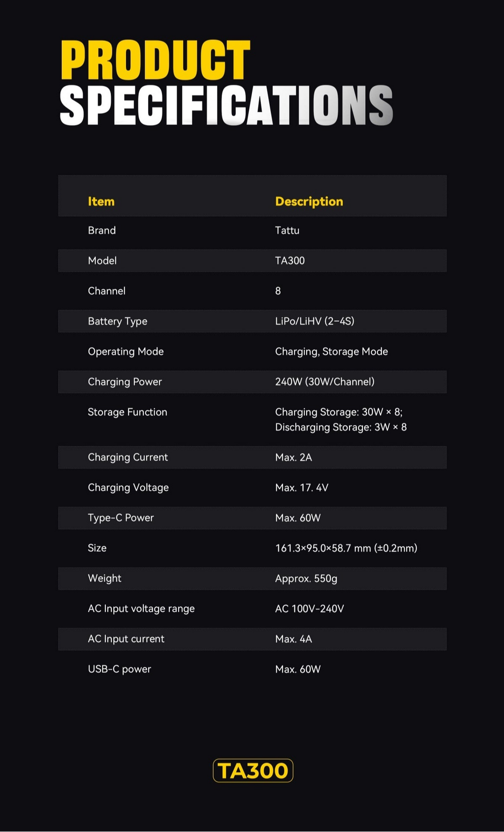Select the AC 100V-240V input voltage value
The width and height of the screenshot is (504, 832).
(309, 609)
